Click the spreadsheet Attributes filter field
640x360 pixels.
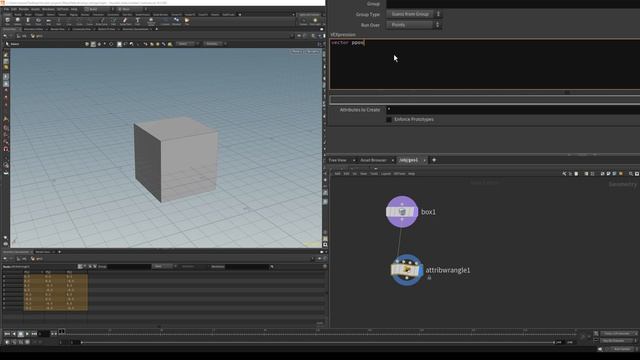(247, 267)
